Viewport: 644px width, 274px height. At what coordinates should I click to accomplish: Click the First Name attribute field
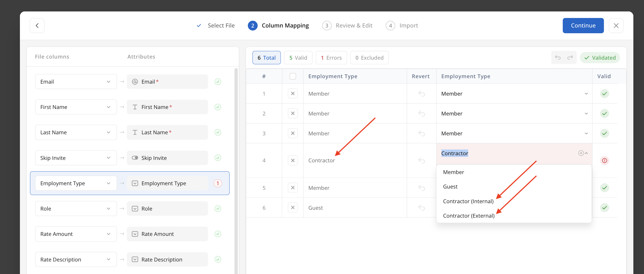point(167,107)
